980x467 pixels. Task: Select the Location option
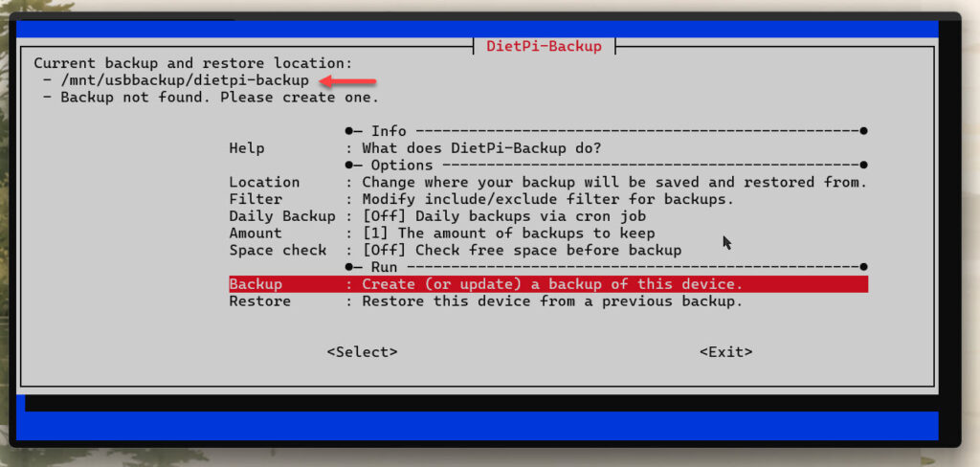tap(548, 182)
